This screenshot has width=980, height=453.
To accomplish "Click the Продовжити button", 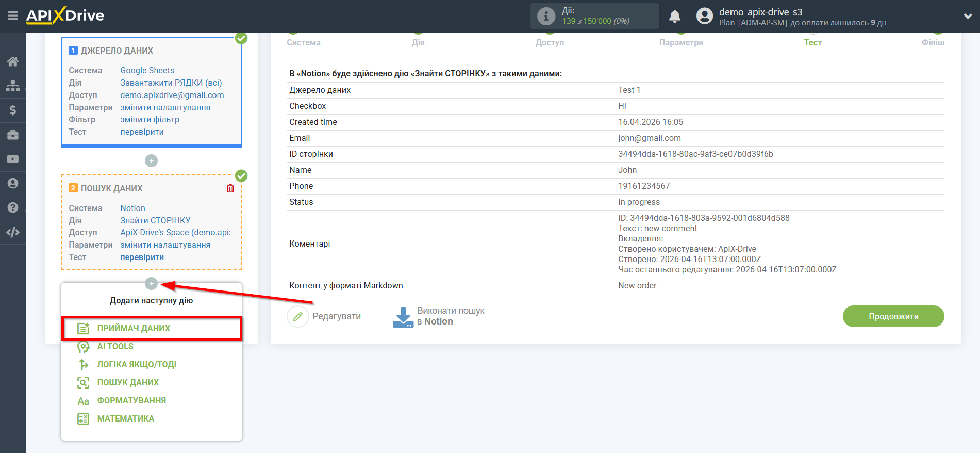I will pos(893,316).
